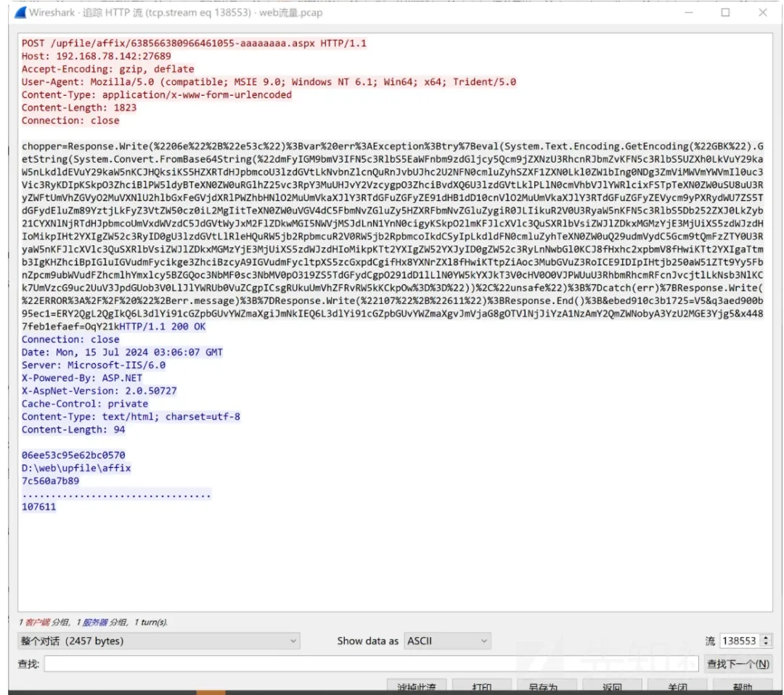Click the stream number field showing 138553
Viewport: 784px width, 695px height.
click(x=740, y=641)
